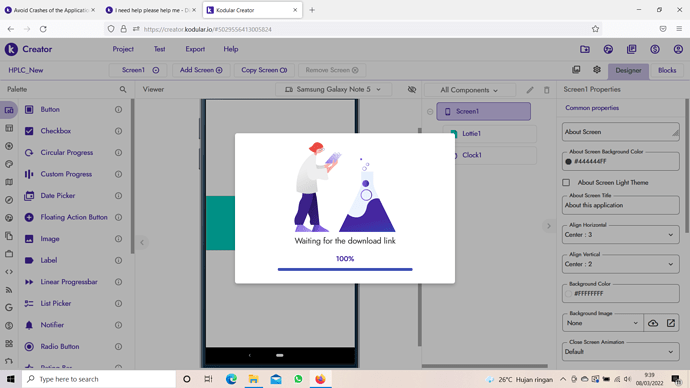Pick About Screen Background Color swatch
The image size is (690, 388).
coord(568,162)
